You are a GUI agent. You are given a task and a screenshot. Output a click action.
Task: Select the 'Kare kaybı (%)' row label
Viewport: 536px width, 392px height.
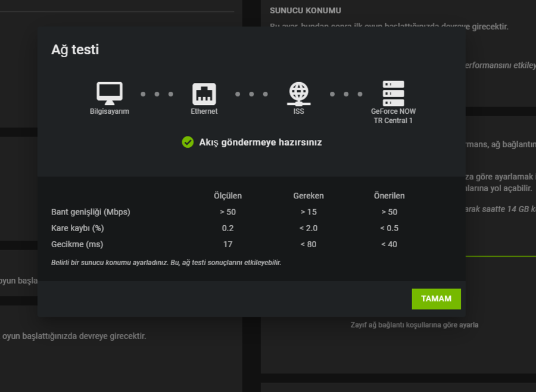click(77, 228)
